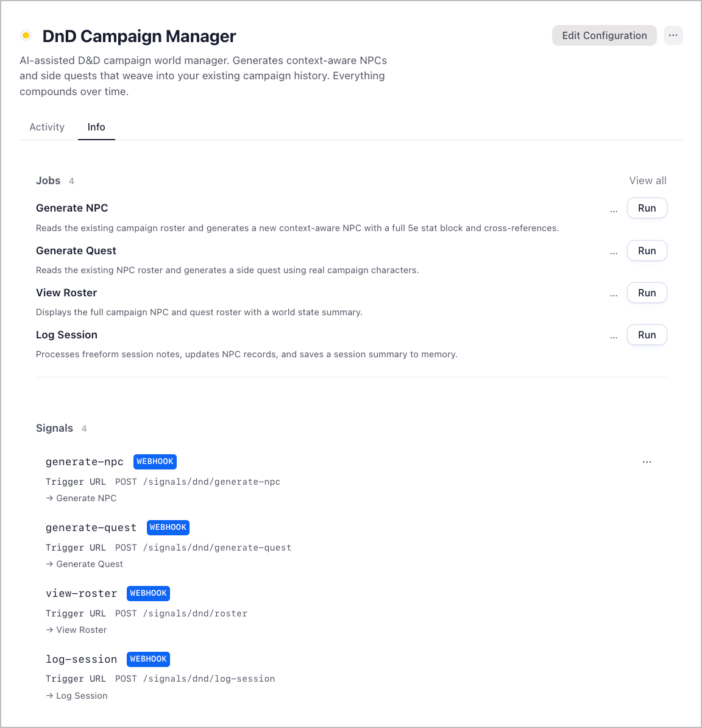Follow the arrow link to View Roster
The image size is (702, 728).
point(76,630)
